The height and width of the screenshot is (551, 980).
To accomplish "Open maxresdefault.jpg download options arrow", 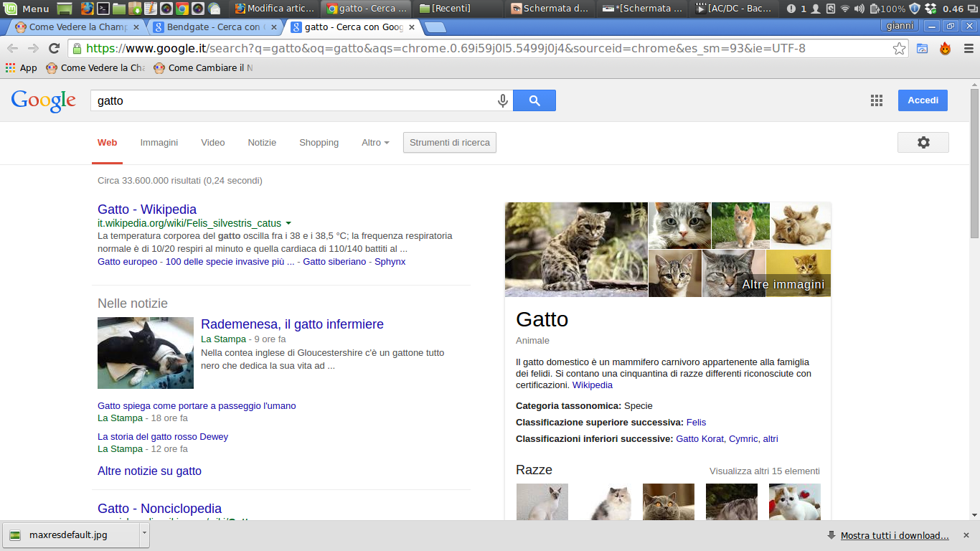I will click(x=144, y=534).
